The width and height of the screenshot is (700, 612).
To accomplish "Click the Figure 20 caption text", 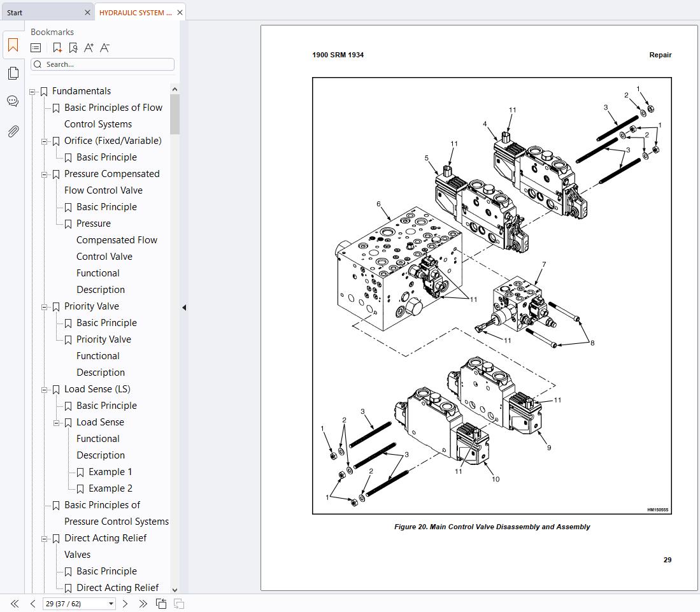I will (492, 527).
